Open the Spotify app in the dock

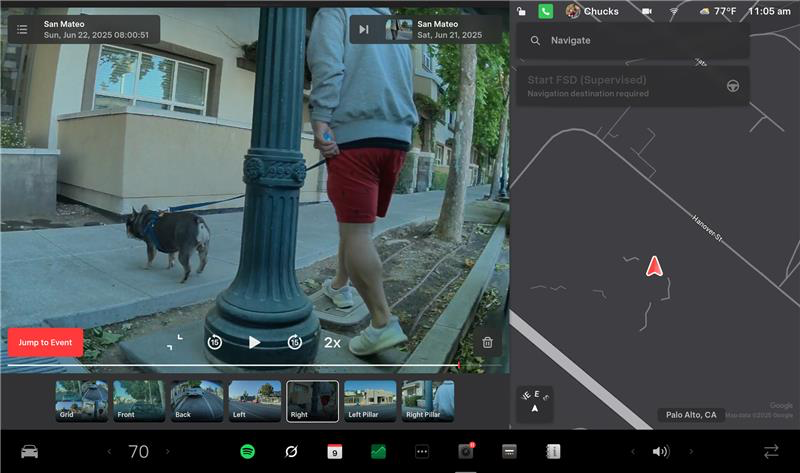point(247,452)
